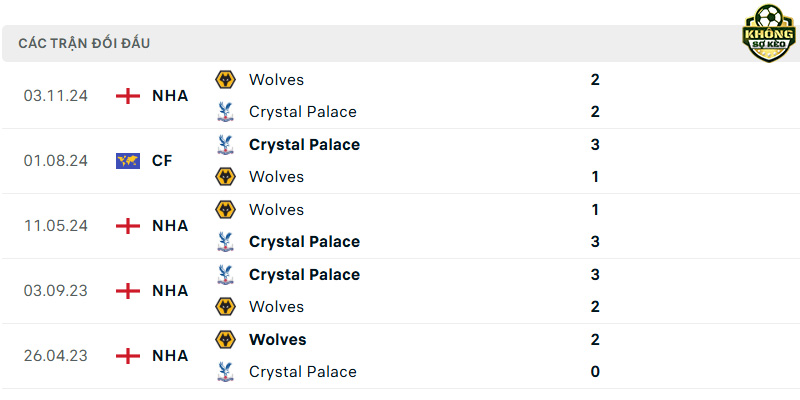Click Crystal Palace score 0 on 26.04.23
800x400 pixels.
(595, 371)
